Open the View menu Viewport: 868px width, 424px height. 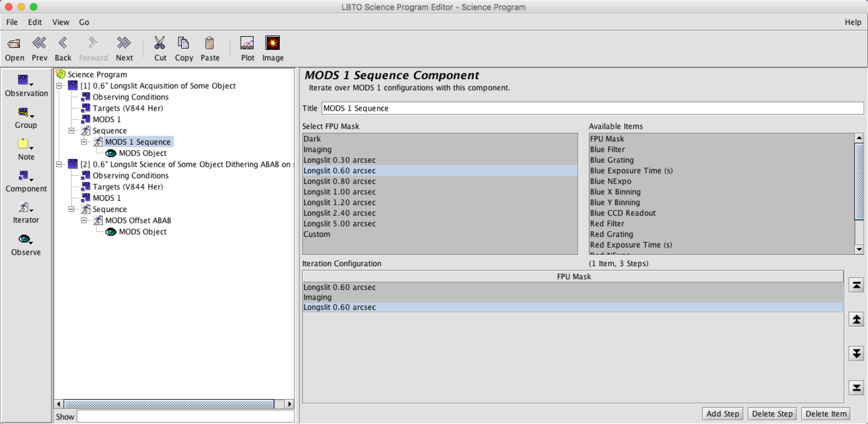click(x=60, y=22)
